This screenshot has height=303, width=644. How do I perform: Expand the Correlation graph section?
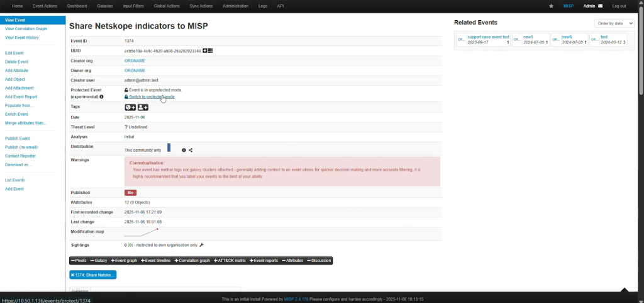192,261
